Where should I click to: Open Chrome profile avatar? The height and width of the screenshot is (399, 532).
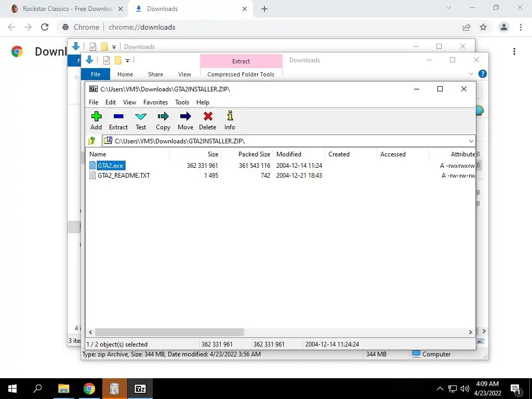point(504,27)
